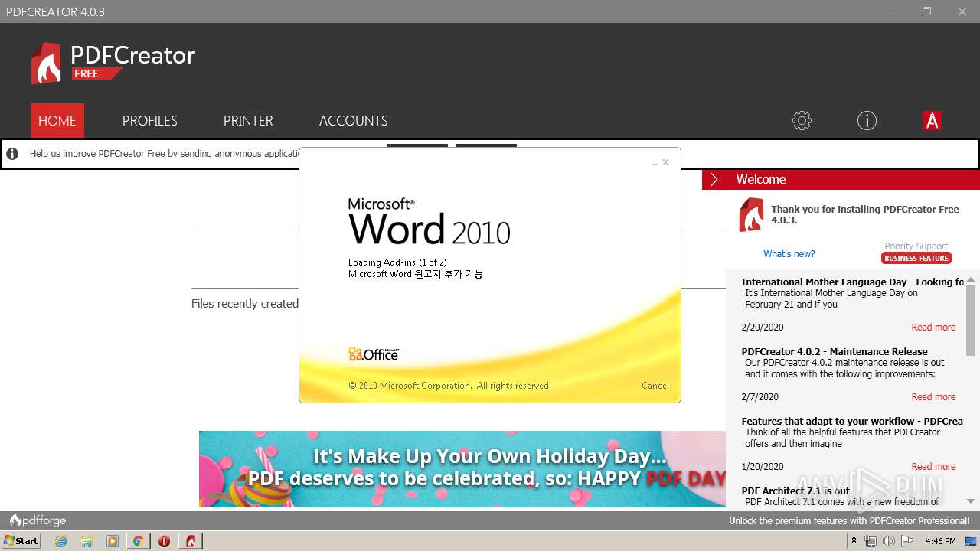This screenshot has width=980, height=551.
Task: Click the red flame icon in Welcome panel
Action: point(751,215)
